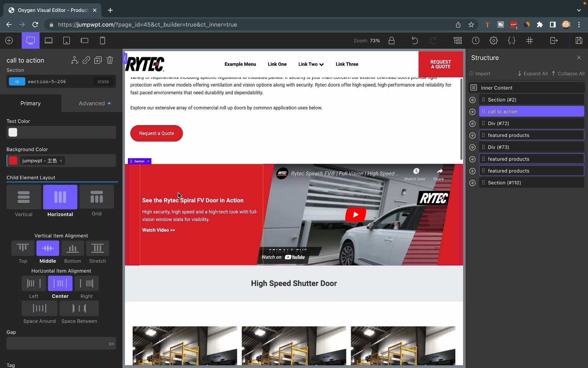Viewport: 588px width, 368px height.
Task: Toggle the zoom lock icon
Action: pos(392,41)
